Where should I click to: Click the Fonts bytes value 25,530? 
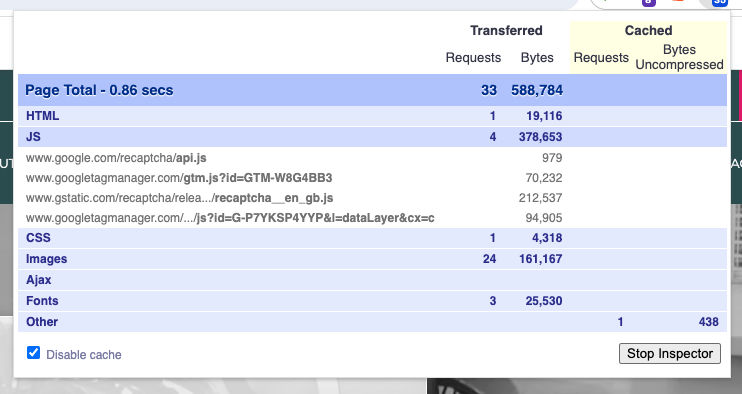coord(544,301)
